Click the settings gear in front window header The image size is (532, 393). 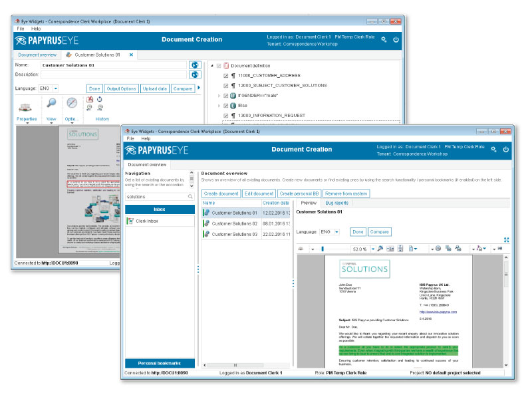(493, 150)
